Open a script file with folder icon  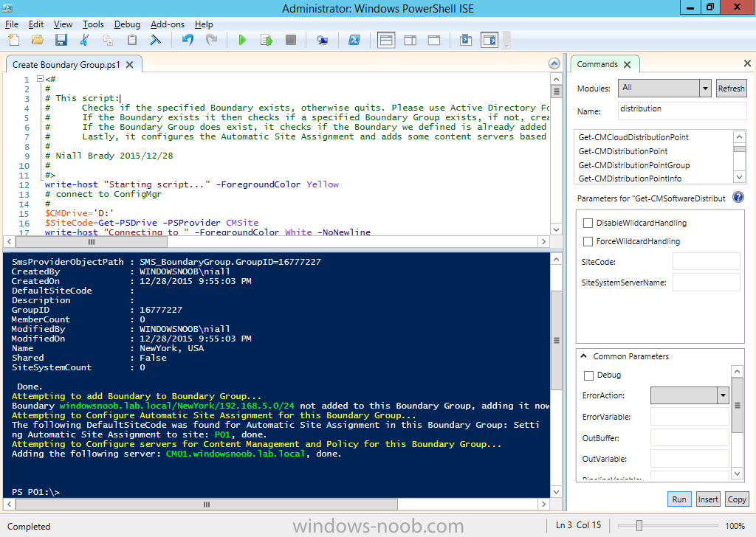tap(38, 40)
